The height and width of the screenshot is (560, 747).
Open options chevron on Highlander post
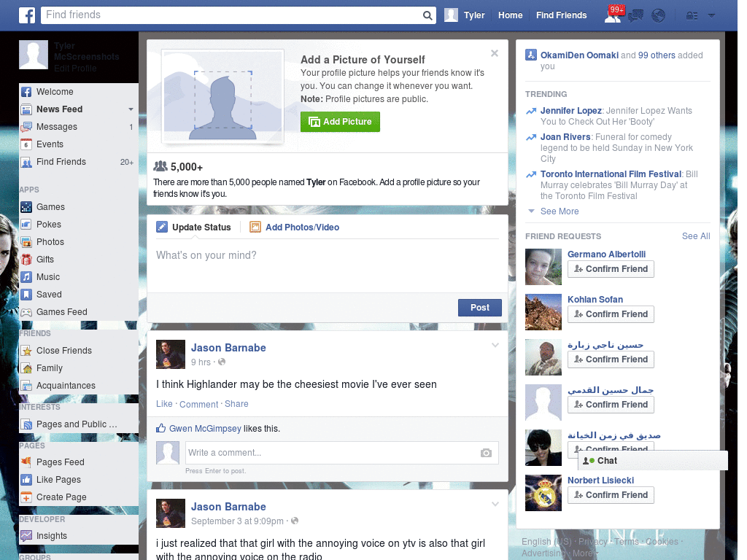click(x=495, y=345)
